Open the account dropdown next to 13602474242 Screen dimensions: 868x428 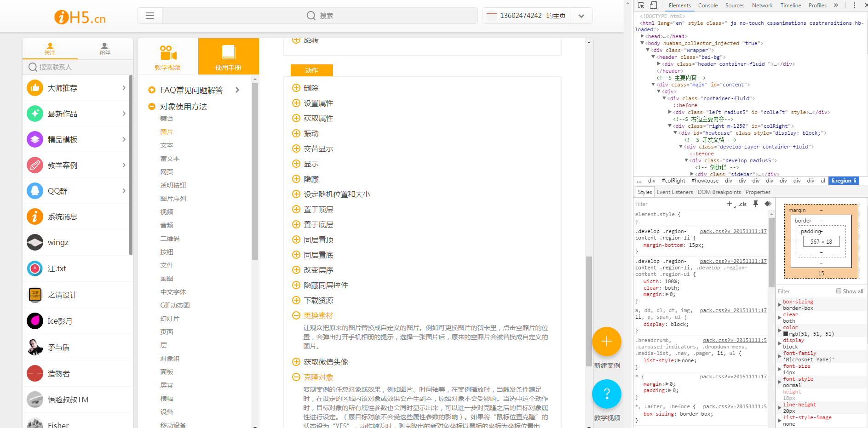581,15
